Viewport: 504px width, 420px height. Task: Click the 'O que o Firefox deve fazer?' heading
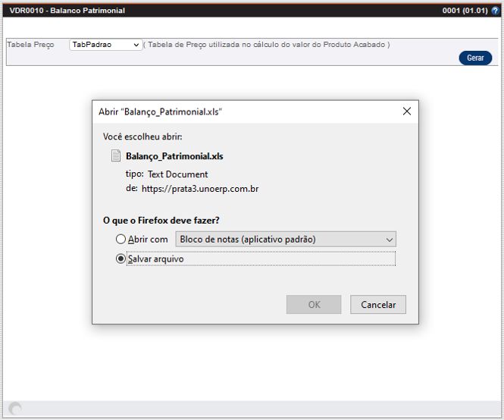[161, 221]
